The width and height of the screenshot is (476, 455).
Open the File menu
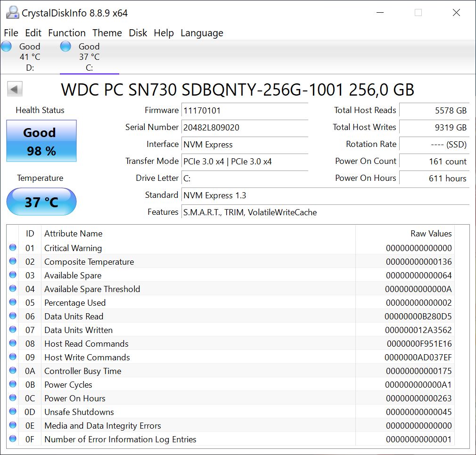coord(11,33)
